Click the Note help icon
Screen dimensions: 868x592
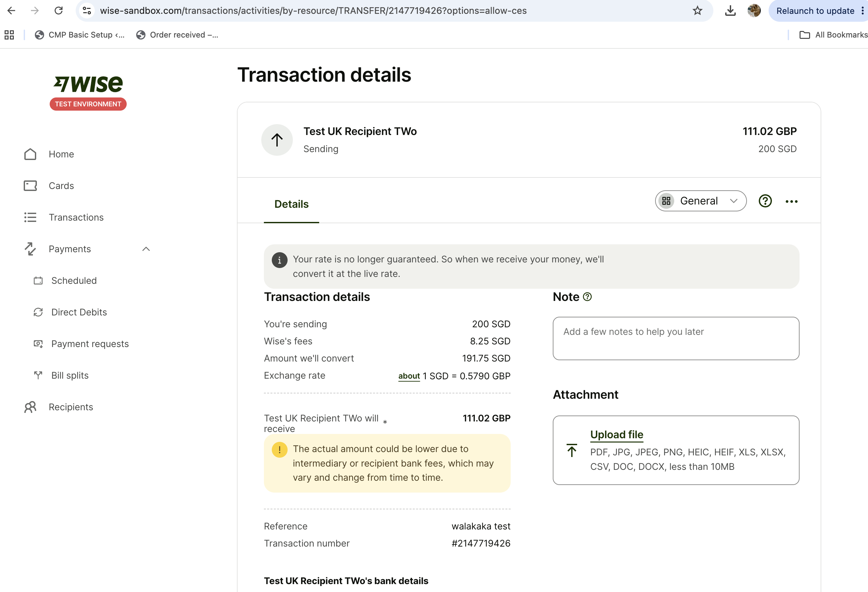[587, 297]
